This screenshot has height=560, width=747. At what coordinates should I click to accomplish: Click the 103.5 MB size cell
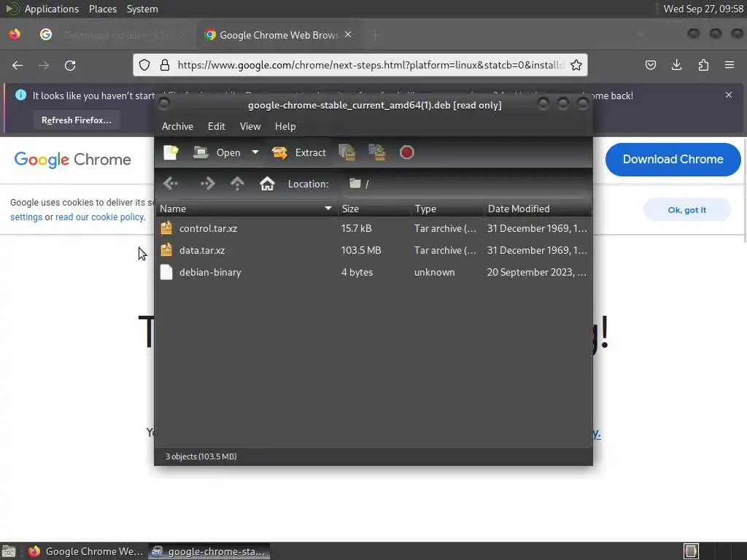click(361, 250)
